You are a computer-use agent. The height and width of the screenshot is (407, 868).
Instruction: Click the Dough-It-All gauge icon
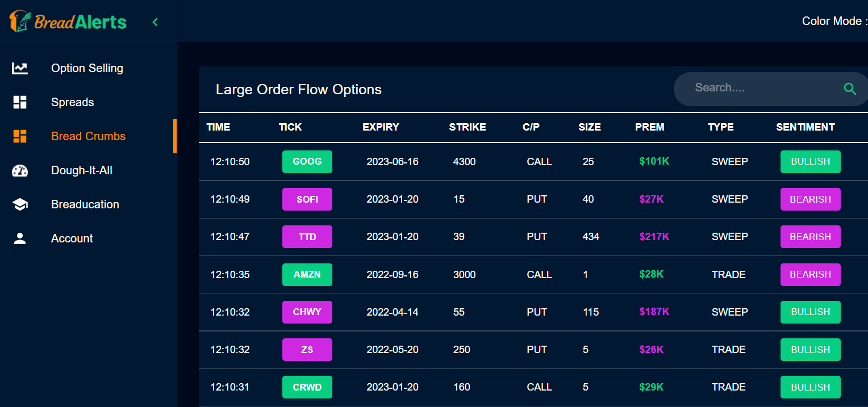tap(20, 170)
